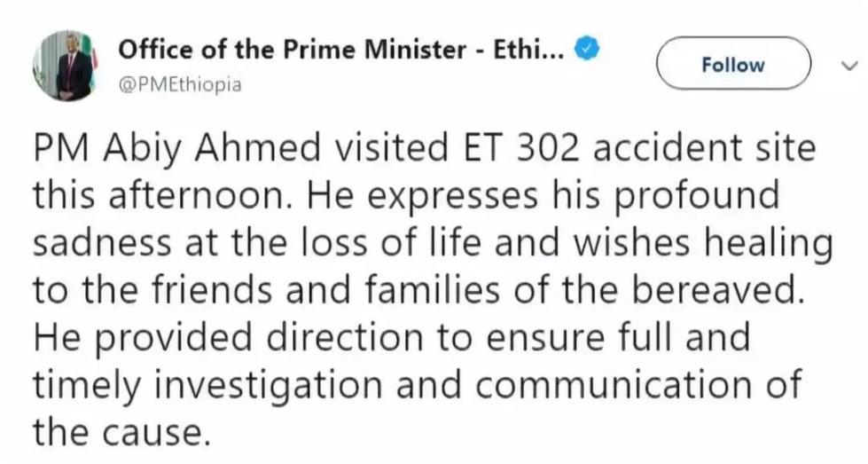The width and height of the screenshot is (868, 464).
Task: Open the @PMEthiopia handle link
Action: point(180,84)
